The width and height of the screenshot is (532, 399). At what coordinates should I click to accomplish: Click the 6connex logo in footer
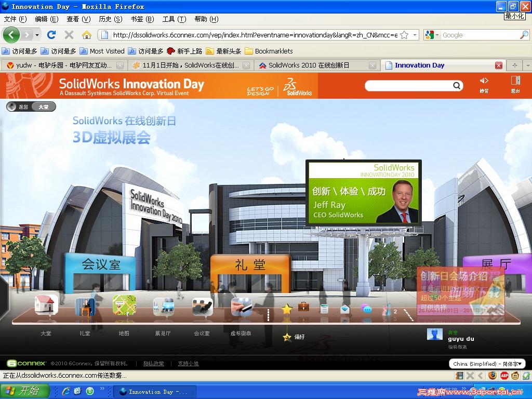click(x=26, y=363)
